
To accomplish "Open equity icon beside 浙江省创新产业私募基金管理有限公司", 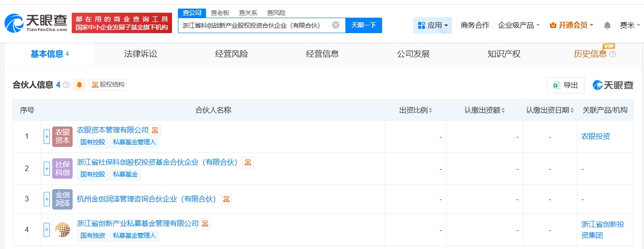I will (x=205, y=224).
